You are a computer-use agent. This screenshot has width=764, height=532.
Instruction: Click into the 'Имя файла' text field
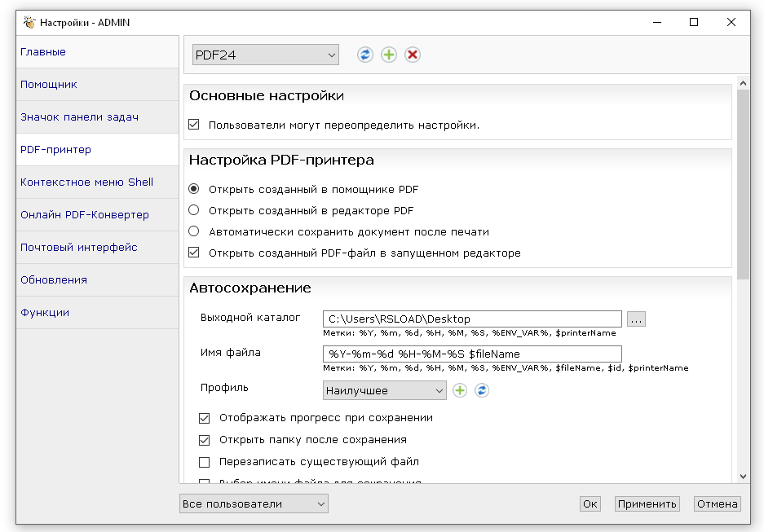tap(472, 354)
